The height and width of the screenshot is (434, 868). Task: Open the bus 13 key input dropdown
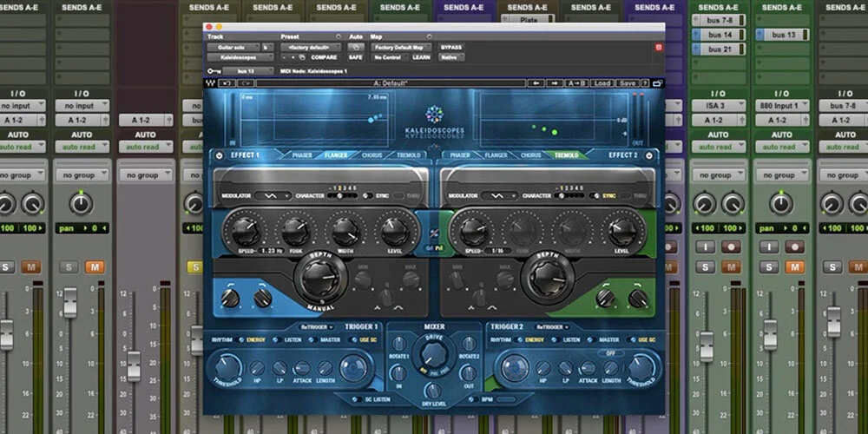[248, 71]
